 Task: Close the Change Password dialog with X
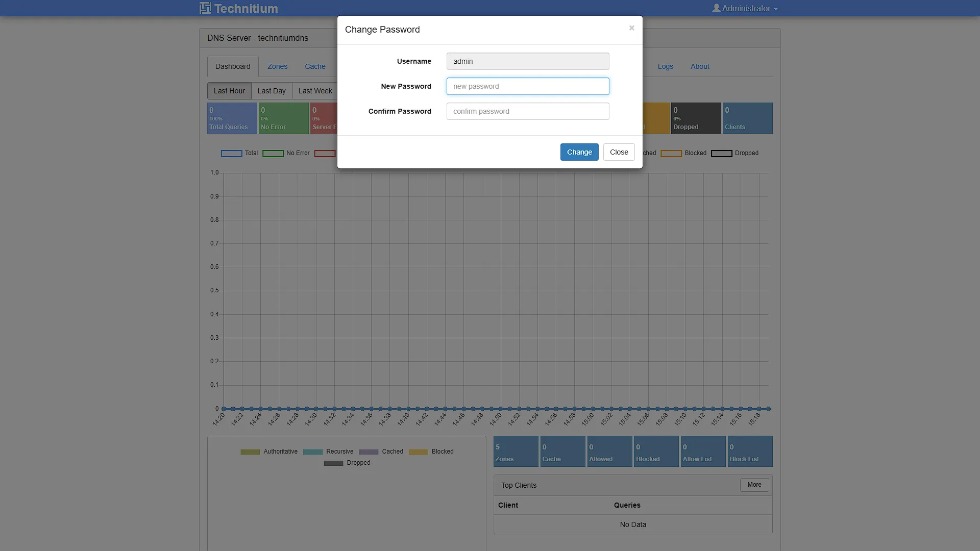631,28
